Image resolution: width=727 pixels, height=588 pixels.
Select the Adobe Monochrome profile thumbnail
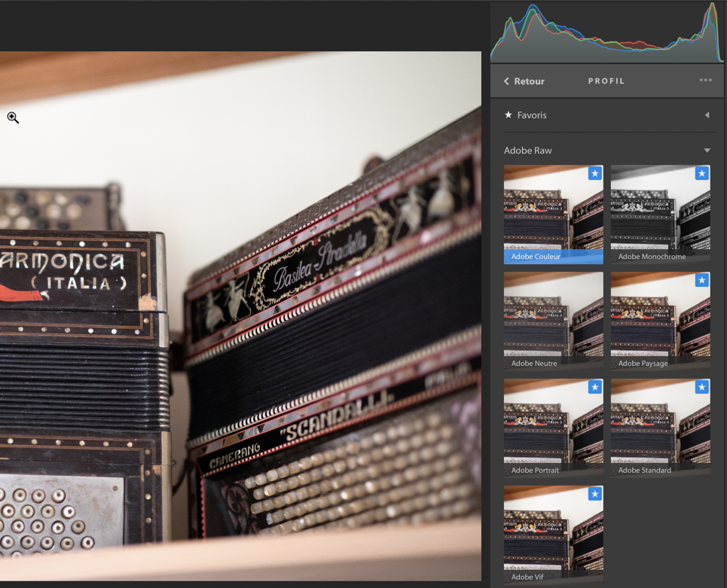pos(660,215)
